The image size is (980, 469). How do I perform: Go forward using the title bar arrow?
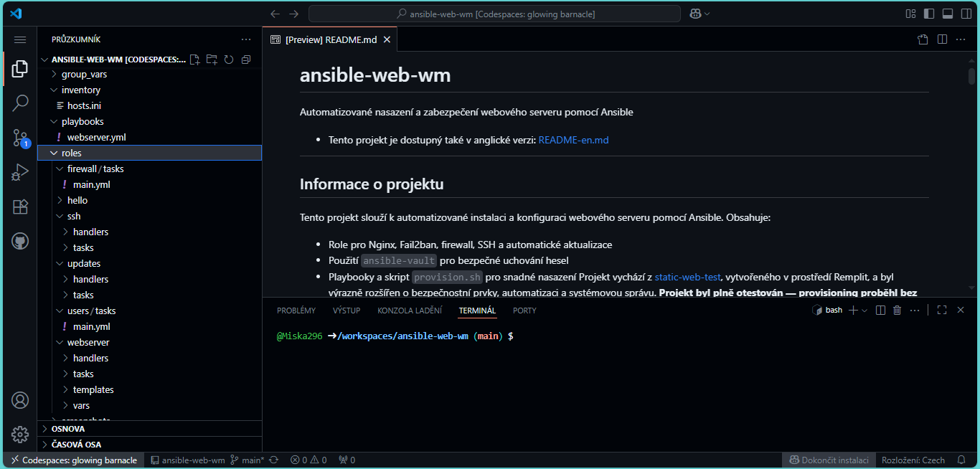(x=293, y=14)
